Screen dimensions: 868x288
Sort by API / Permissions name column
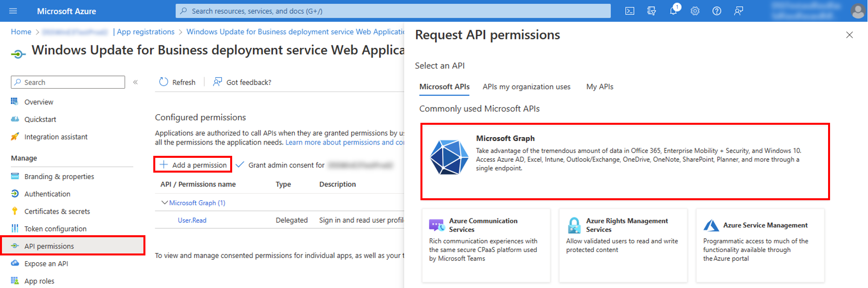198,184
